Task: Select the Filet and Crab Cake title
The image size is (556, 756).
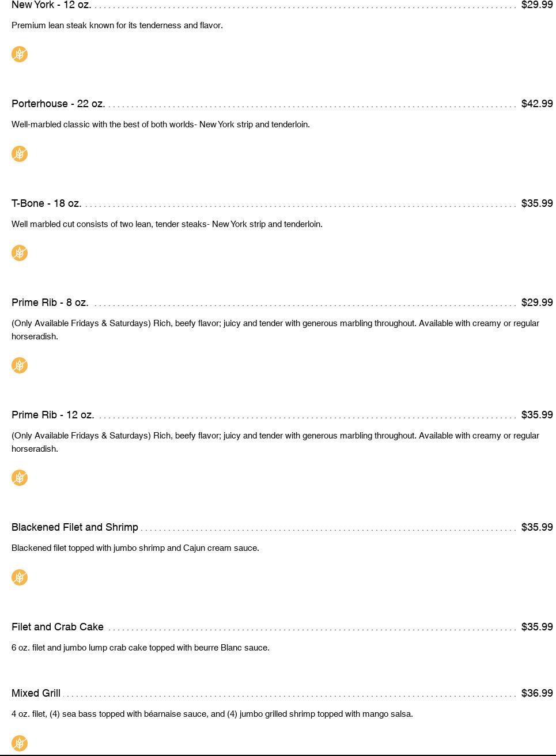Action: pyautogui.click(x=58, y=627)
